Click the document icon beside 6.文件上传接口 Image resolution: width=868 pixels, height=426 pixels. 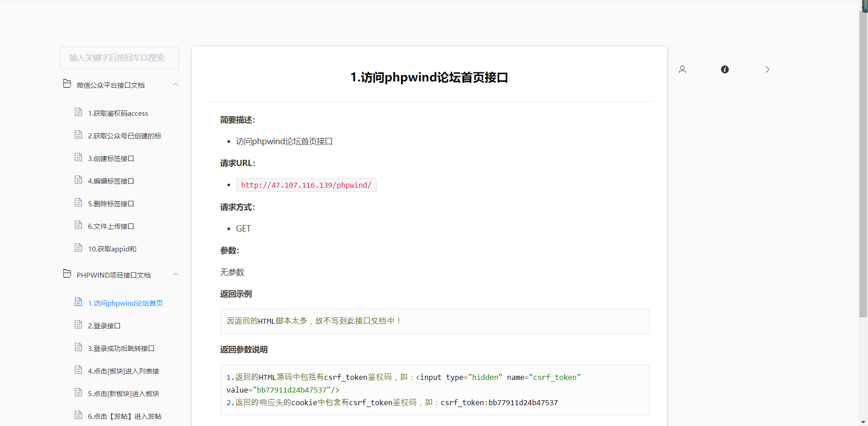tap(78, 225)
